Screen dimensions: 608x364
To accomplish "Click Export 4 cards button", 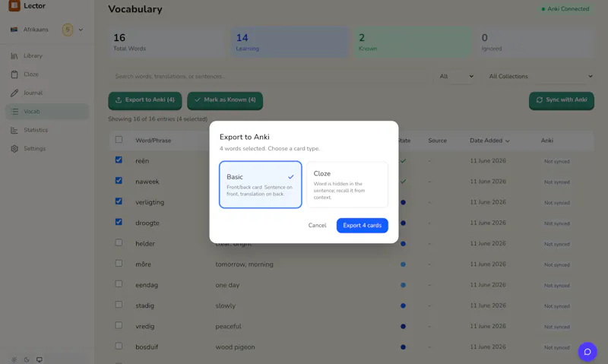I will tap(363, 226).
